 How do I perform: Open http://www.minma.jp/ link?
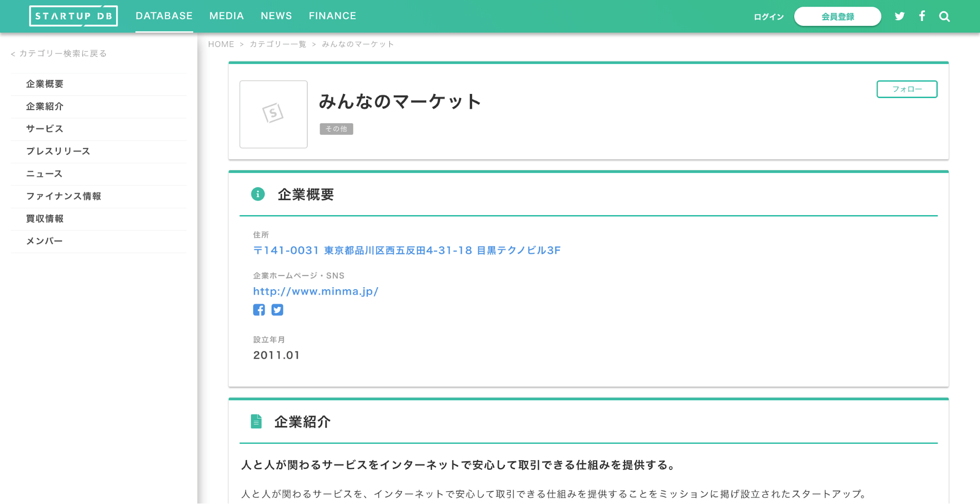pos(316,291)
